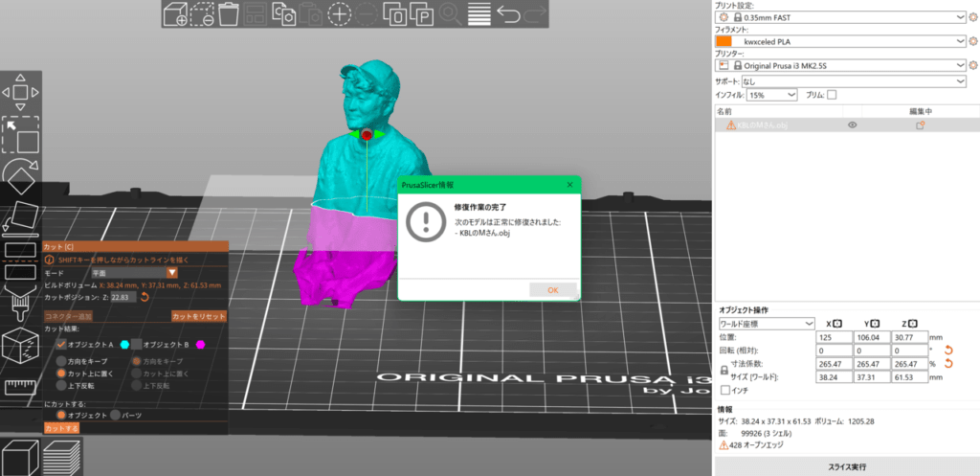The height and width of the screenshot is (476, 980).
Task: Click the magenta オブジェクト B color hexagon
Action: click(201, 345)
